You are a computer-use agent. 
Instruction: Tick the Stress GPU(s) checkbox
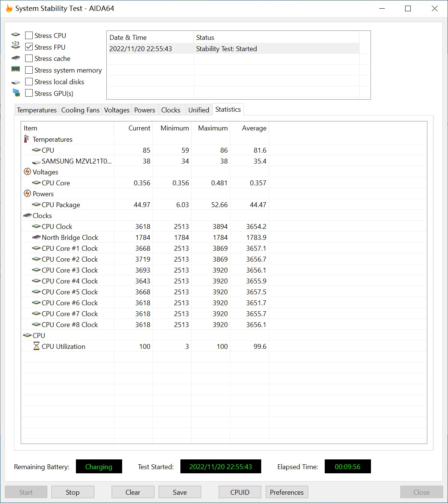coord(29,93)
